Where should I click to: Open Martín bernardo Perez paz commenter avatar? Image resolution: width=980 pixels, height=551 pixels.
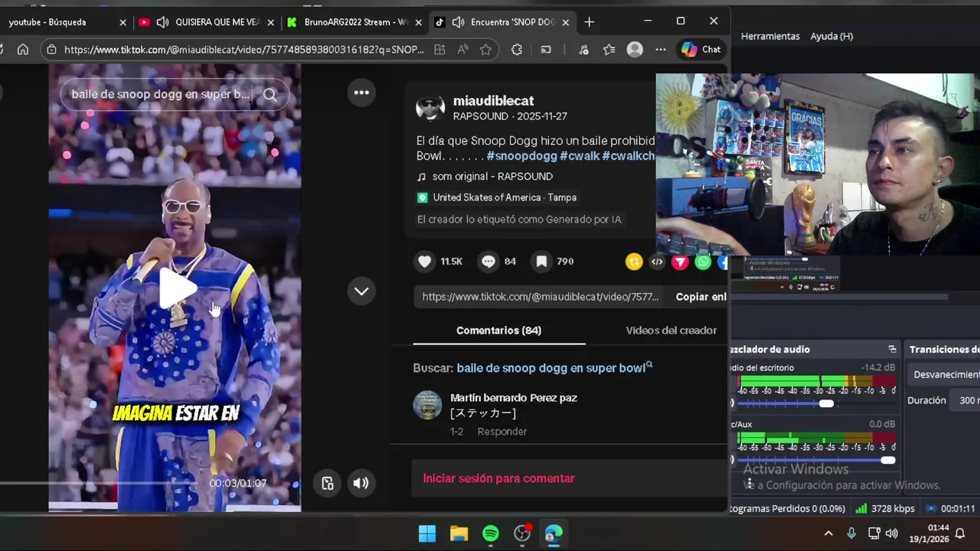coord(427,405)
